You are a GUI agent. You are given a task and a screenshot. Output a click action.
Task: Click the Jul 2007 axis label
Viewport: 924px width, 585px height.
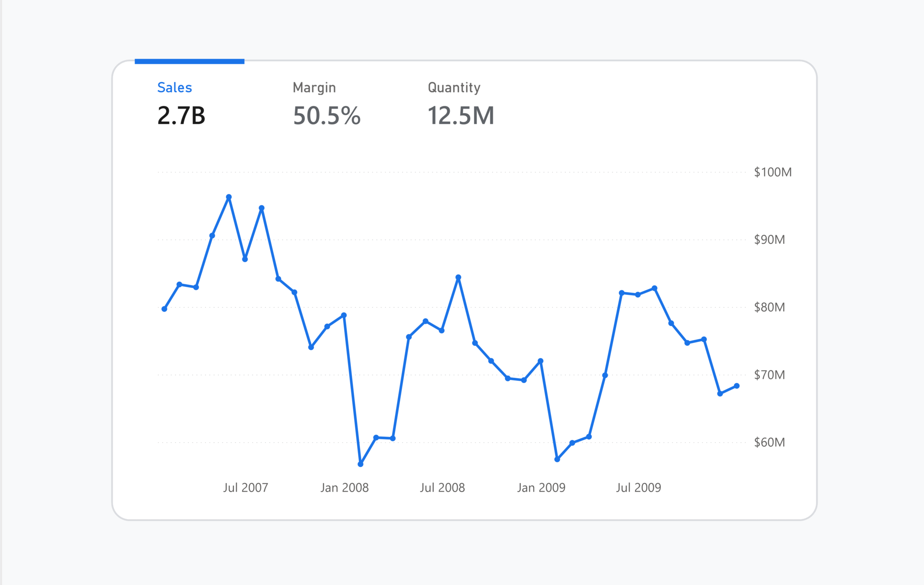(x=245, y=488)
